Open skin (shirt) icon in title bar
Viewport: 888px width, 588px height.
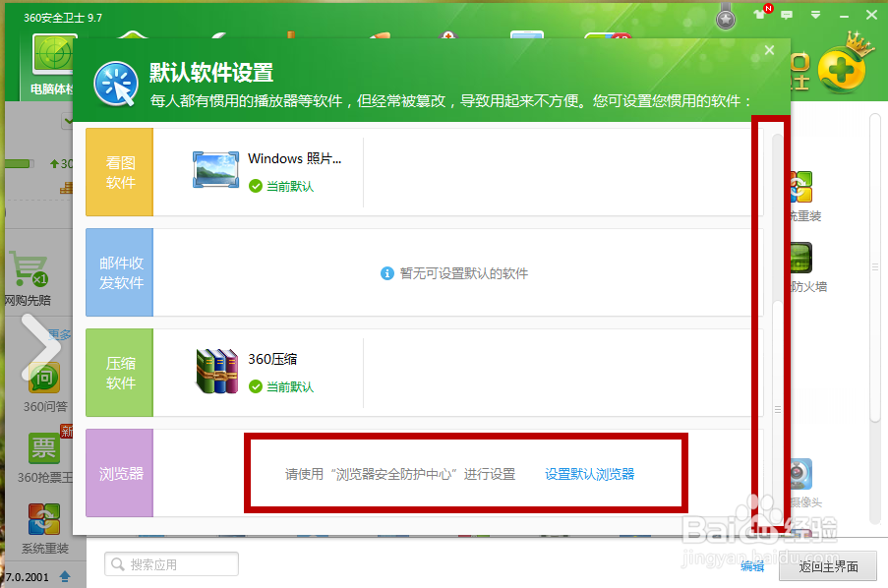pos(759,15)
